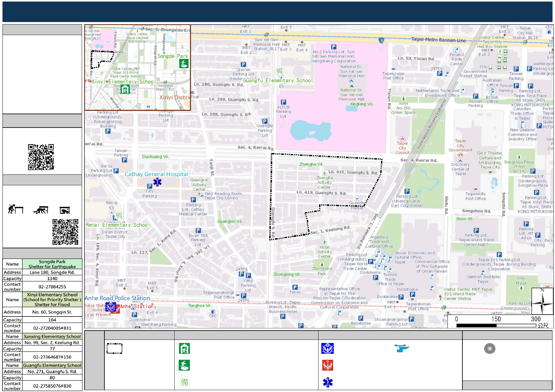This screenshot has height=392, width=555.
Task: Click the green shelter building legend icon
Action: pos(184,349)
